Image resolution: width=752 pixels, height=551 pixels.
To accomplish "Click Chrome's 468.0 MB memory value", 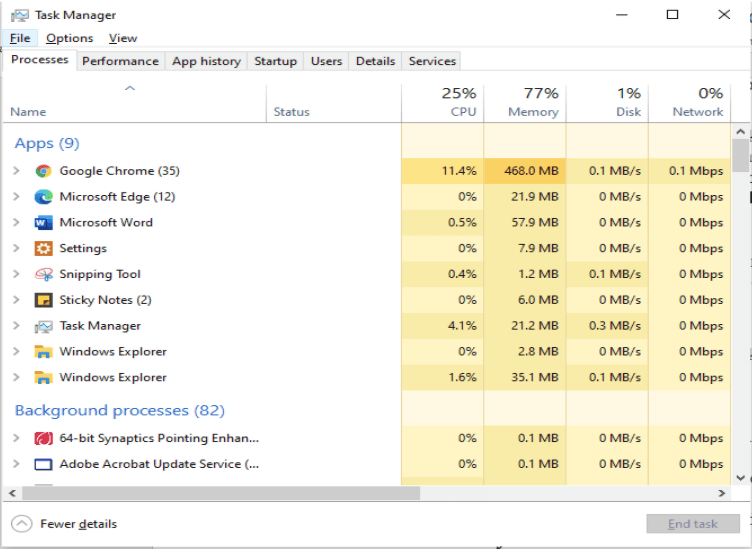I will (531, 171).
